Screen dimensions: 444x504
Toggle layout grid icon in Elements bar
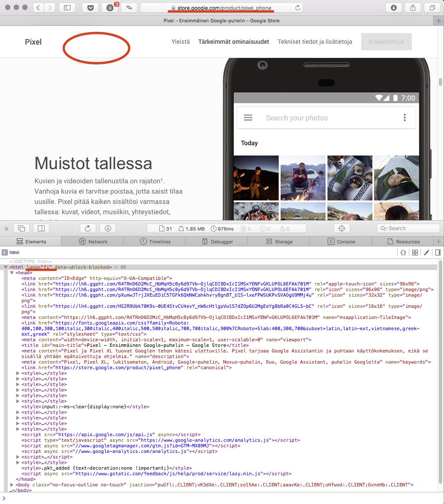pyautogui.click(x=415, y=252)
